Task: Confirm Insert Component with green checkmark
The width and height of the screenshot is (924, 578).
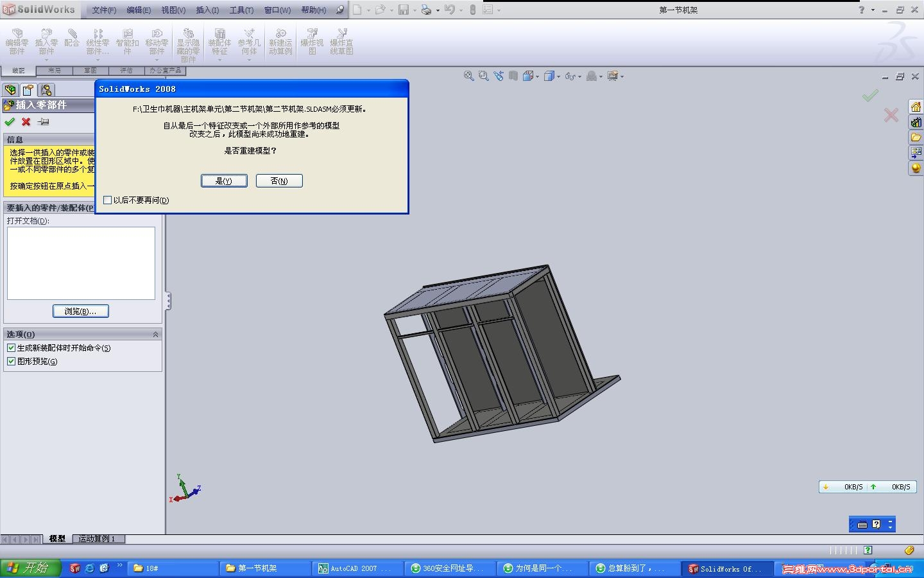Action: click(x=10, y=121)
